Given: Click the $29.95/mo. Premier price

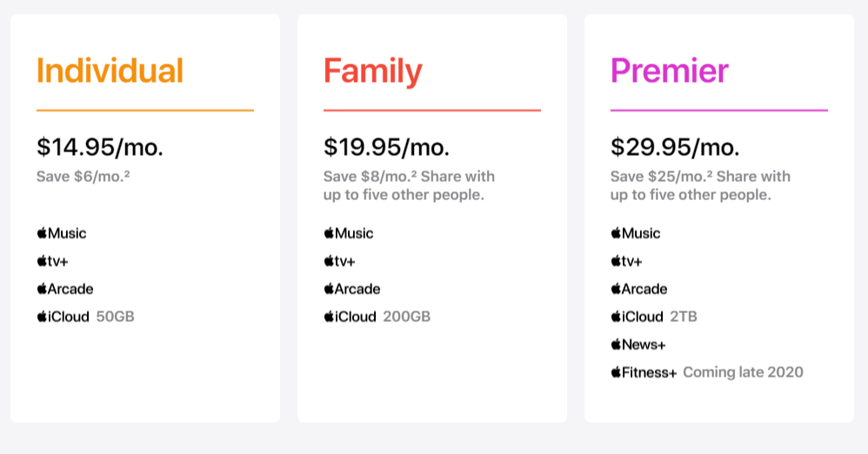Looking at the screenshot, I should click(674, 147).
